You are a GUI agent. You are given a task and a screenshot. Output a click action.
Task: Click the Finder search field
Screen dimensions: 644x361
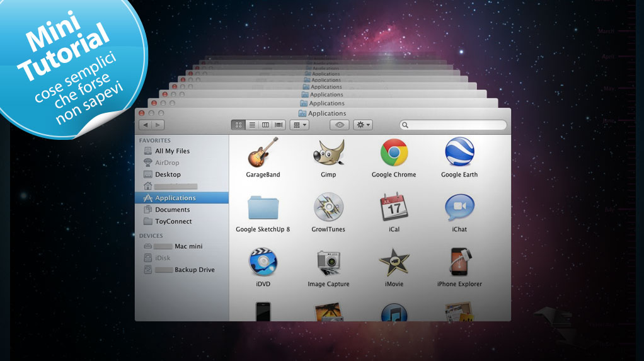[x=453, y=125]
